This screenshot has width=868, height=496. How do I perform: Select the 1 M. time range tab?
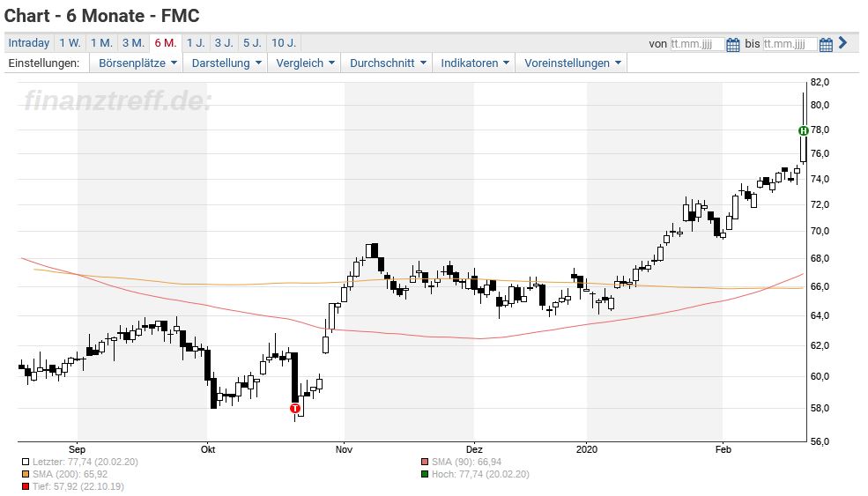[101, 43]
